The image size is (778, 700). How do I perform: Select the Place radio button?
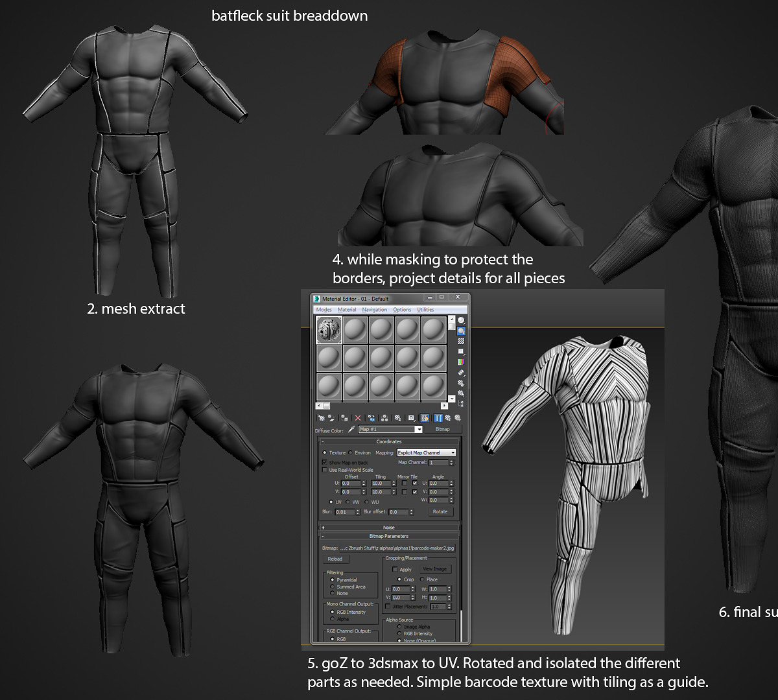tap(422, 579)
